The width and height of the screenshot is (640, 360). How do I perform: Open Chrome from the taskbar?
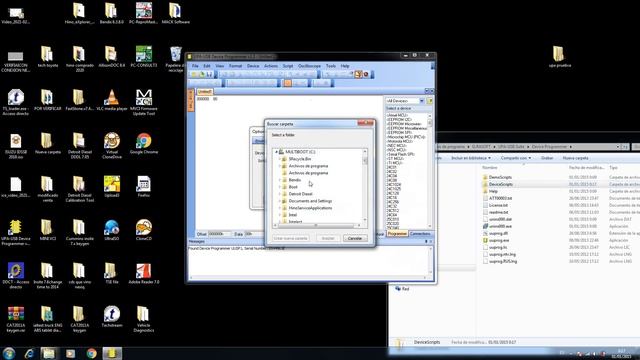click(x=91, y=353)
